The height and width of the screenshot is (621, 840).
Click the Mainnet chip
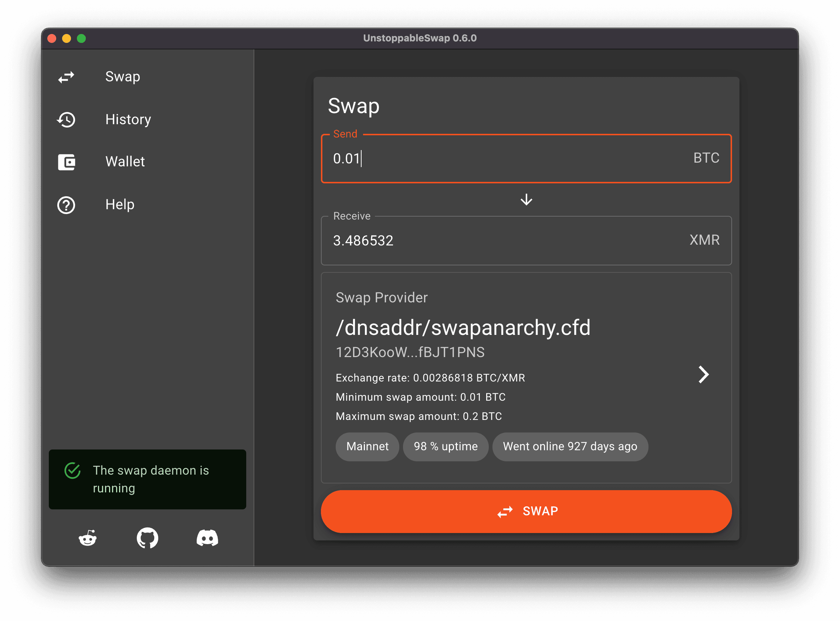click(x=367, y=447)
